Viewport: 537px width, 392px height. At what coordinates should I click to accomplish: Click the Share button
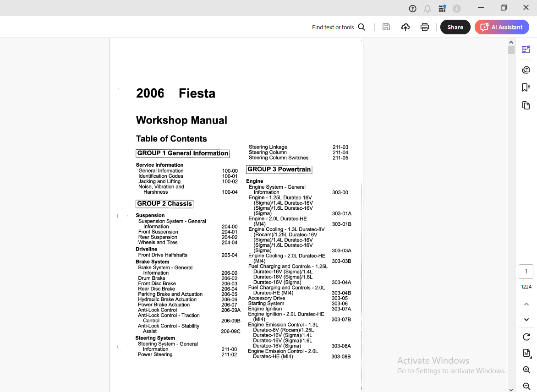point(455,27)
